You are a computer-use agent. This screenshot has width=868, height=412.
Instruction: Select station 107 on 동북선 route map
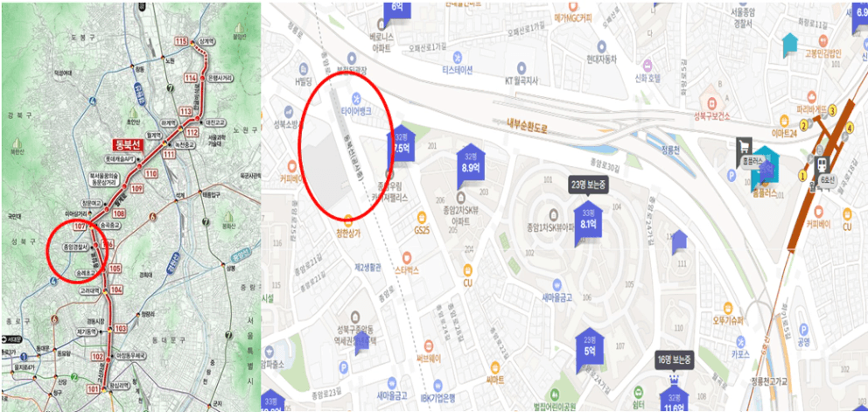(80, 226)
